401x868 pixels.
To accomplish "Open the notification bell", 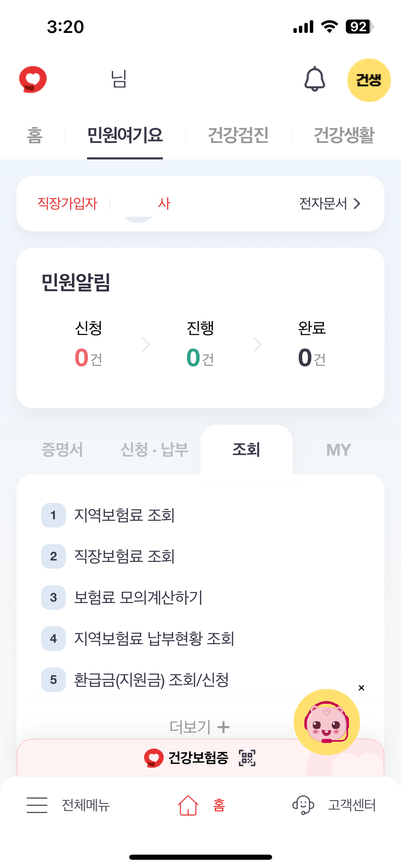I will pyautogui.click(x=315, y=79).
